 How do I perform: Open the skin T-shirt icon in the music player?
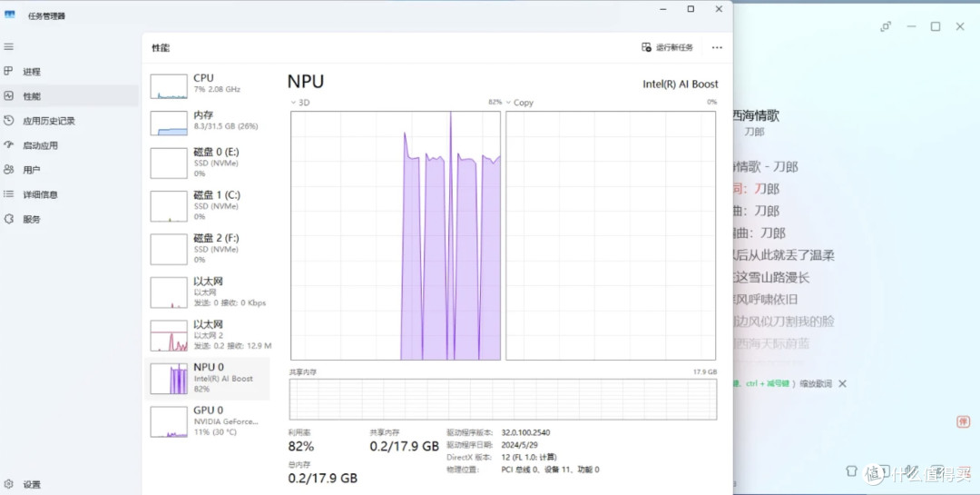[x=850, y=470]
